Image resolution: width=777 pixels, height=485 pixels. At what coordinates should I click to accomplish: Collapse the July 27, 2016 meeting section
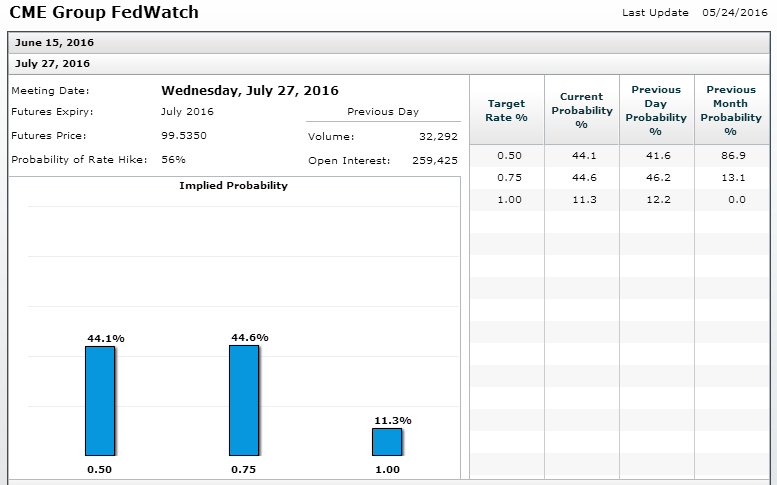[x=389, y=64]
